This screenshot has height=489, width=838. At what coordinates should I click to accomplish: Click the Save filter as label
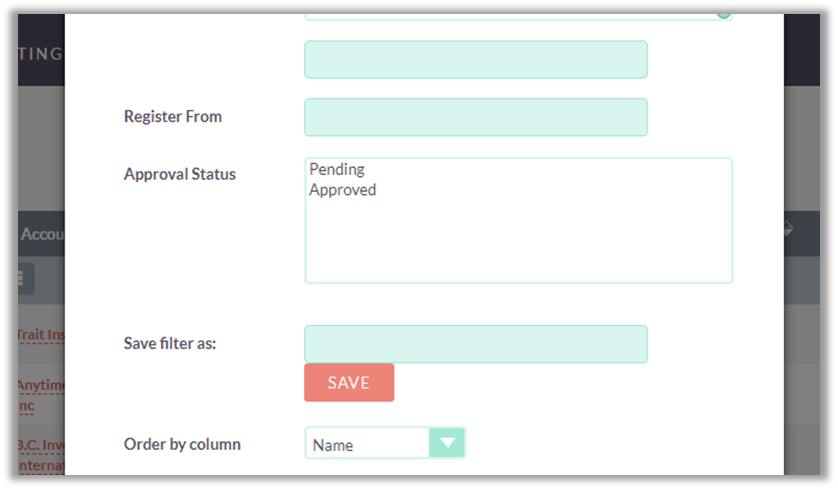click(170, 343)
